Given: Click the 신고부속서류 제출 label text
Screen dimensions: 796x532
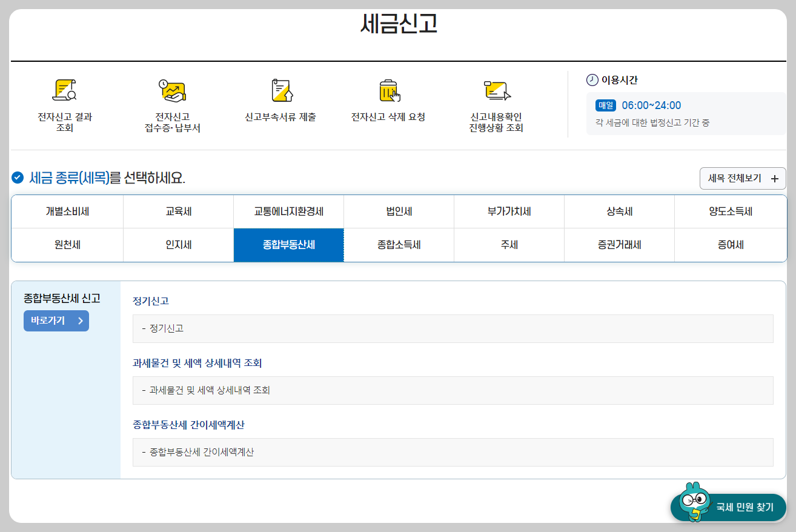Looking at the screenshot, I should coord(280,117).
